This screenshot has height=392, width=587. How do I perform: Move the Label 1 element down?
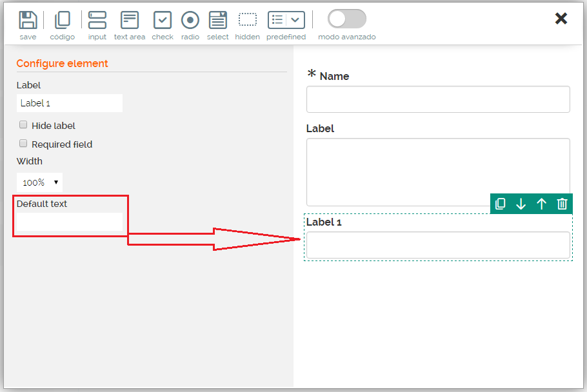[x=521, y=204]
